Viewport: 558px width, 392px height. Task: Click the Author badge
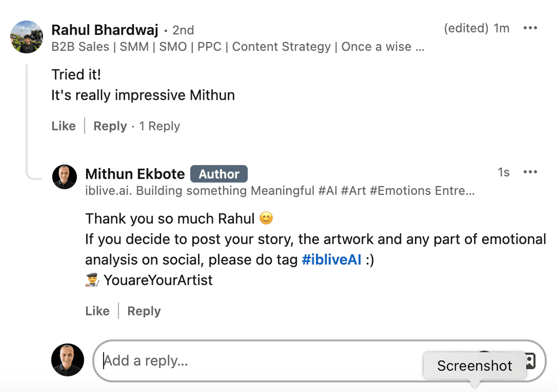tap(219, 174)
